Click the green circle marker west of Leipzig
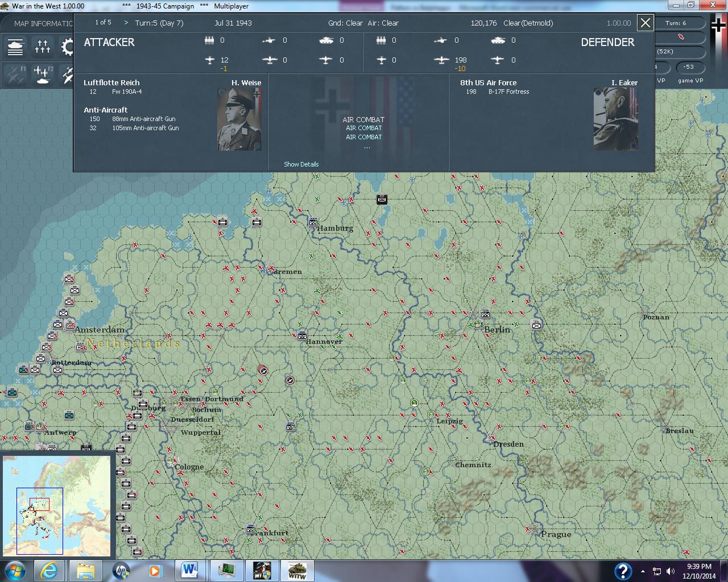 coord(414,403)
